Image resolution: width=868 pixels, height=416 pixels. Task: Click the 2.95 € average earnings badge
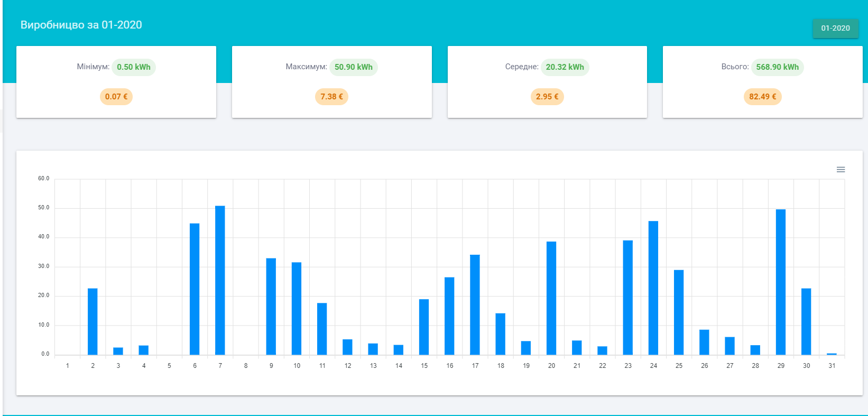547,97
